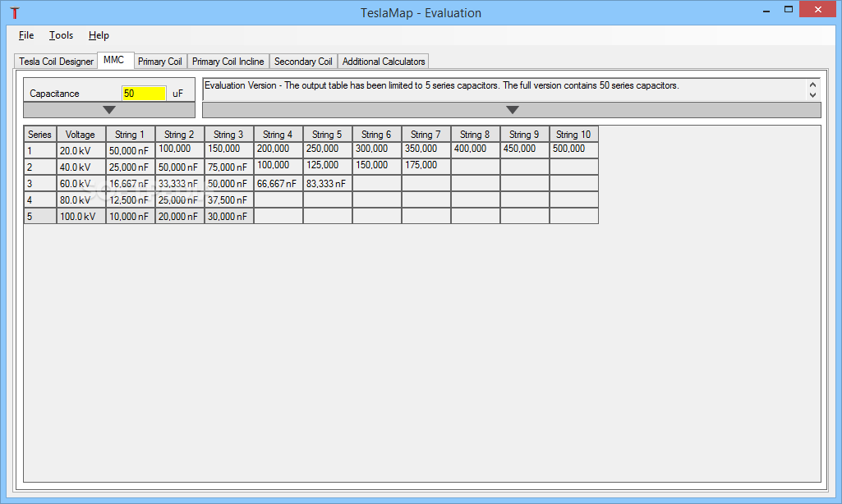Click the String 7 column header

click(x=426, y=134)
